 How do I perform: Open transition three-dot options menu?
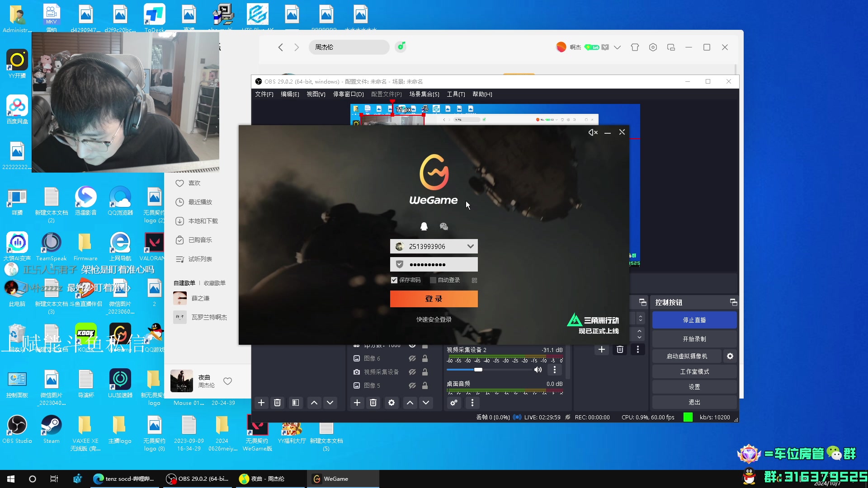pyautogui.click(x=638, y=349)
